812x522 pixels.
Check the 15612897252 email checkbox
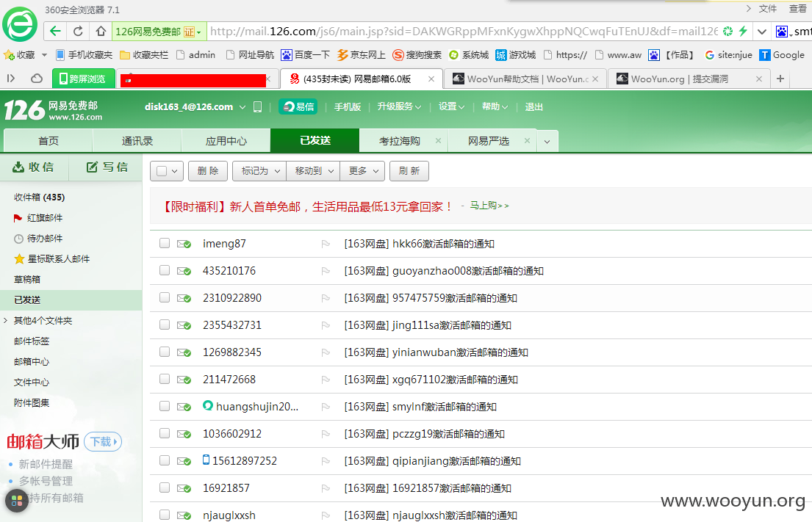point(165,460)
